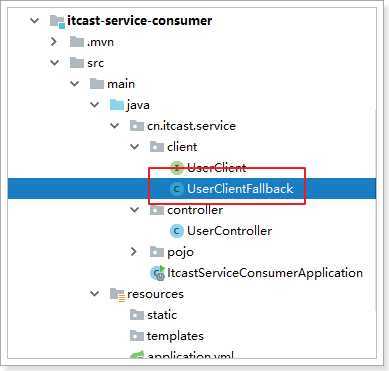Open the templates folder
This screenshot has height=371, width=389.
[x=175, y=336]
